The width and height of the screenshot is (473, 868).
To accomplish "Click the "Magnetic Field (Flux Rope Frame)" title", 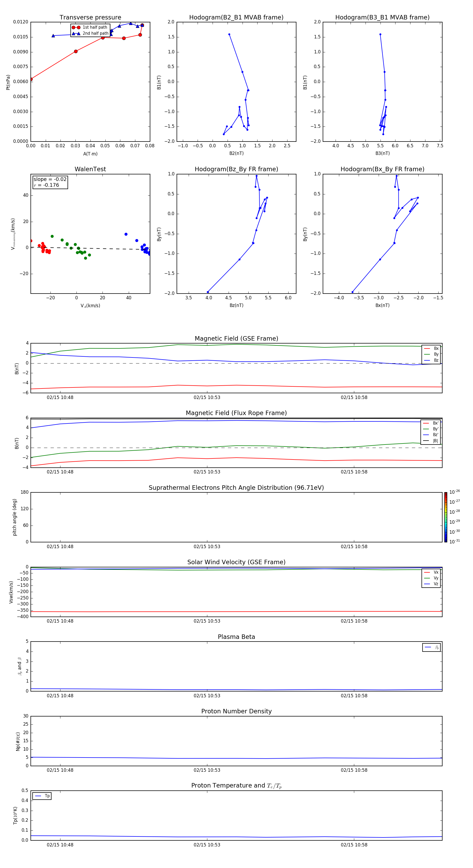I will coord(236,413).
